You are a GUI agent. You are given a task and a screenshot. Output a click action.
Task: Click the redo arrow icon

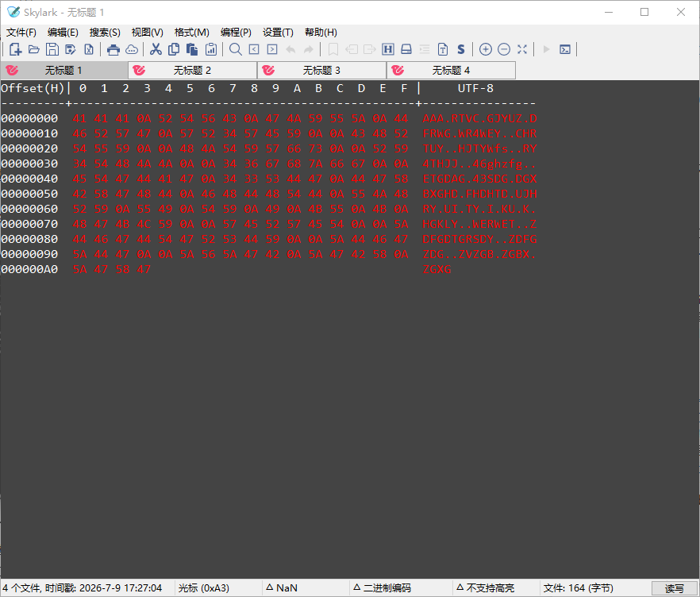click(309, 49)
